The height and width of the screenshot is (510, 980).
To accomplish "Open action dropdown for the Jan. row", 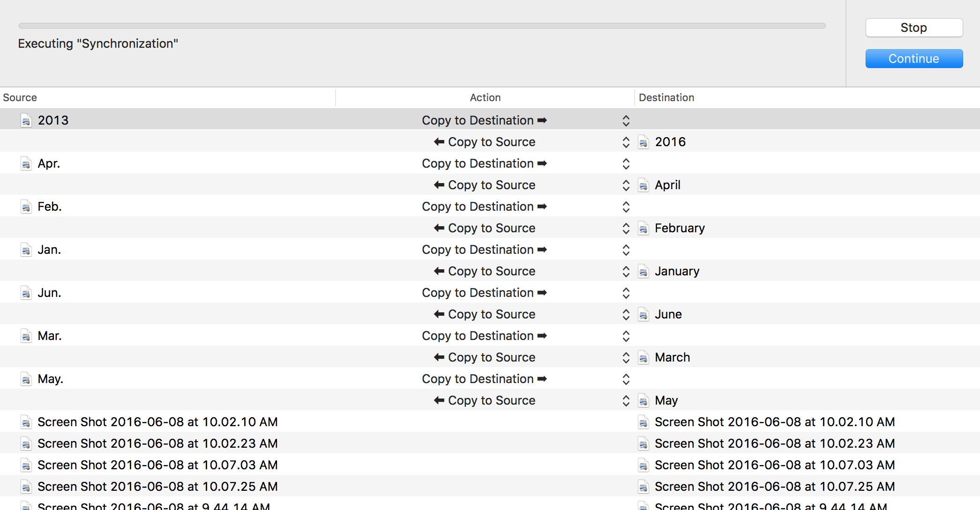I will pyautogui.click(x=626, y=250).
